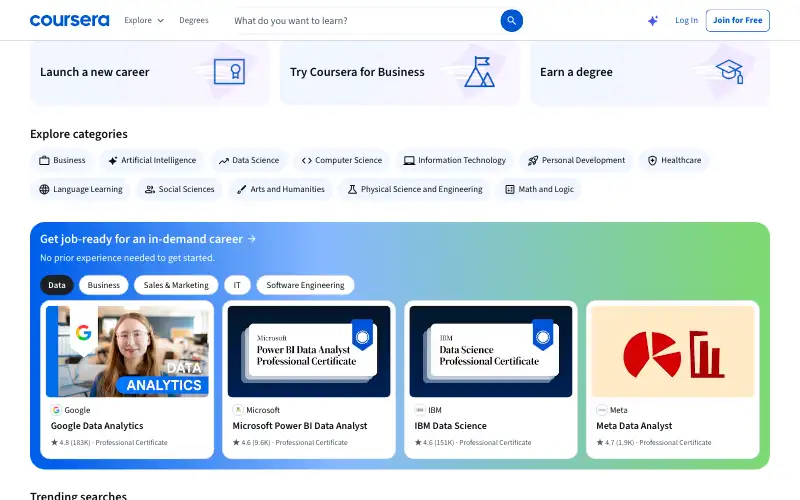The height and width of the screenshot is (500, 800).
Task: Click the Explore categories heading
Action: click(x=79, y=134)
